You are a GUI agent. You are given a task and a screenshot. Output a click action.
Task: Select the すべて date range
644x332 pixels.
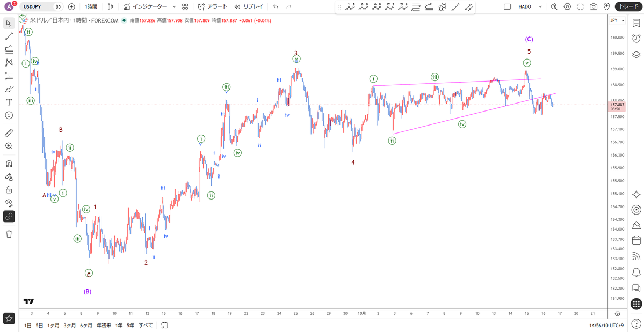tap(146, 326)
